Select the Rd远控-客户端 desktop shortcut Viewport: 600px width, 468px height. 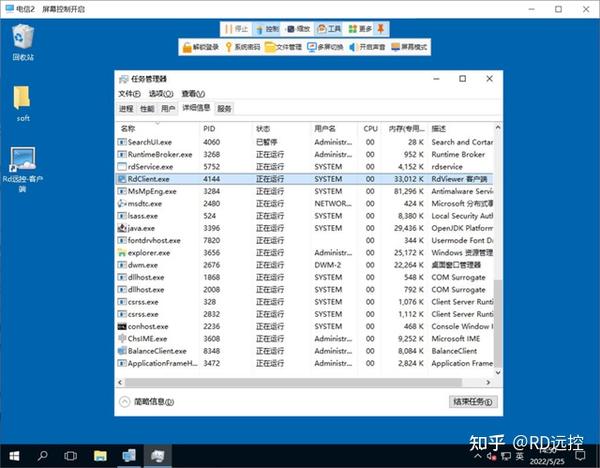coord(23,169)
